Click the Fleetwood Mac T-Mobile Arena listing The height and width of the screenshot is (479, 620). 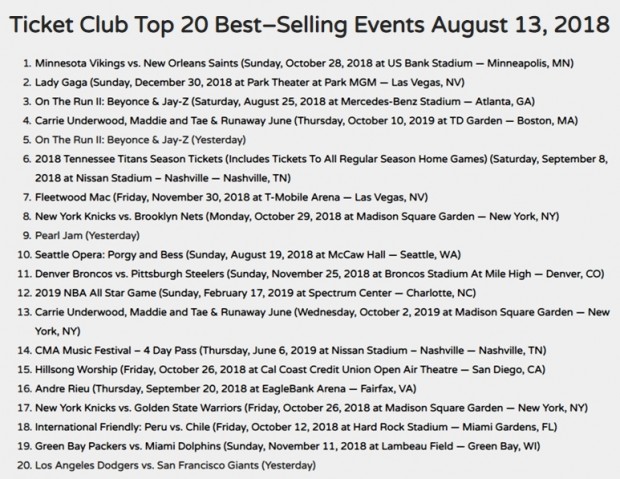point(231,197)
